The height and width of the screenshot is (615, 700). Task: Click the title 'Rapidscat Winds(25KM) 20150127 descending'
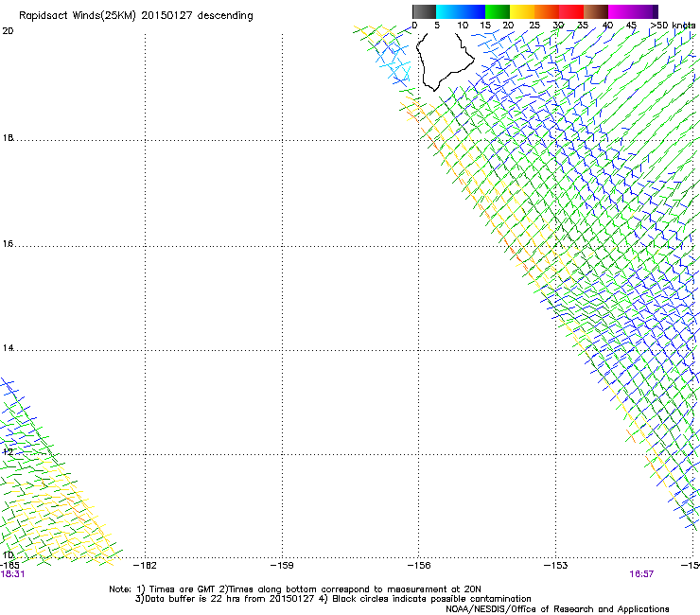tap(135, 16)
